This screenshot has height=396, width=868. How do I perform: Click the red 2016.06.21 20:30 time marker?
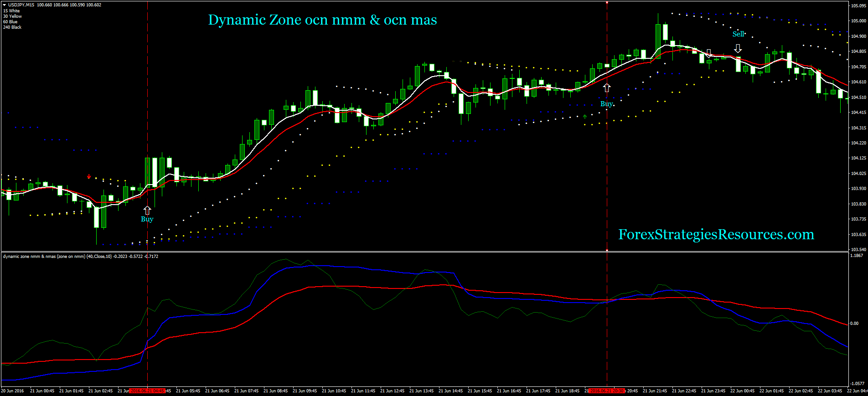point(607,391)
